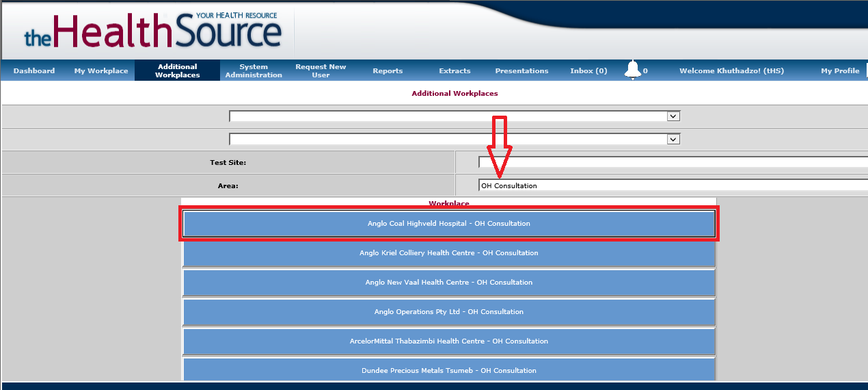Click the Test Site: label
Screen dimensions: 868x390
(228, 163)
